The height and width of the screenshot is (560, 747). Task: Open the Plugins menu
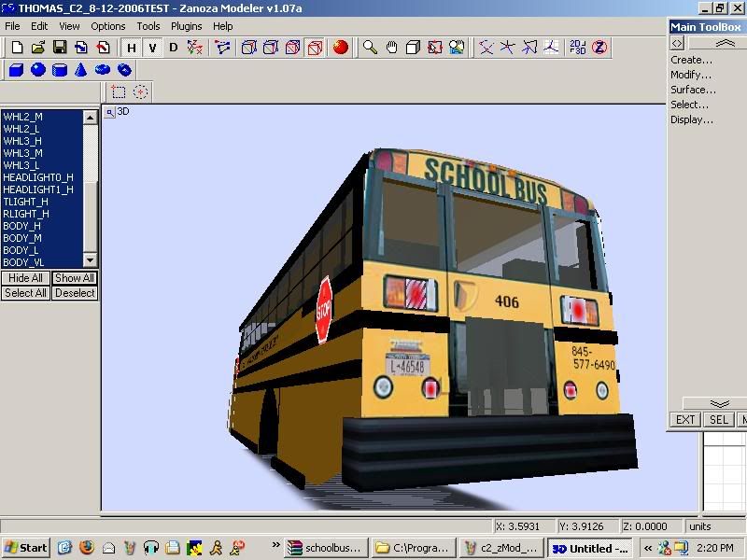pyautogui.click(x=186, y=26)
